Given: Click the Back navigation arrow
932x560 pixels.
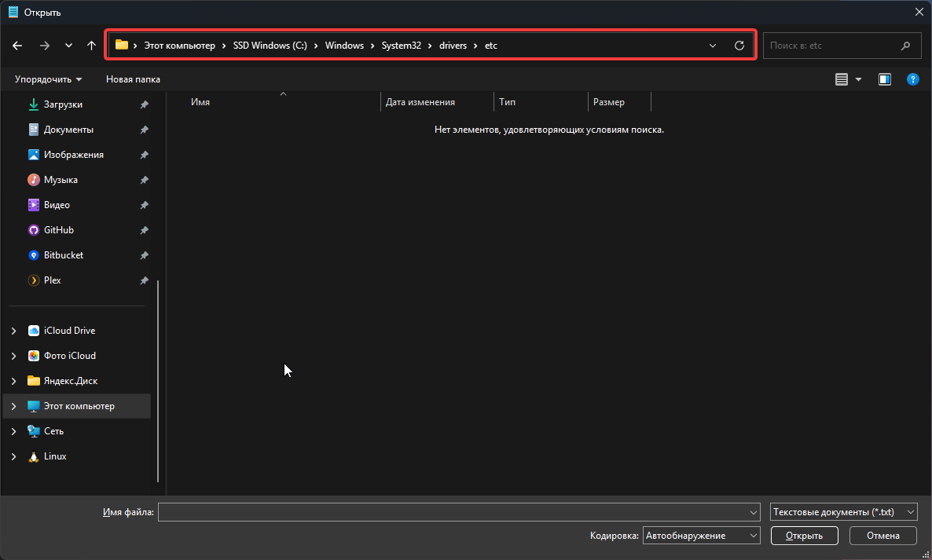Looking at the screenshot, I should pos(17,46).
